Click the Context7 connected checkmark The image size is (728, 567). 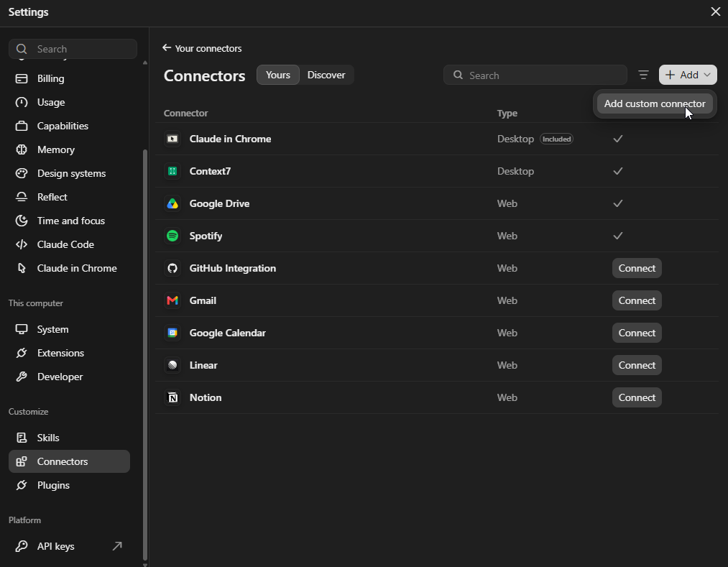[x=618, y=171]
